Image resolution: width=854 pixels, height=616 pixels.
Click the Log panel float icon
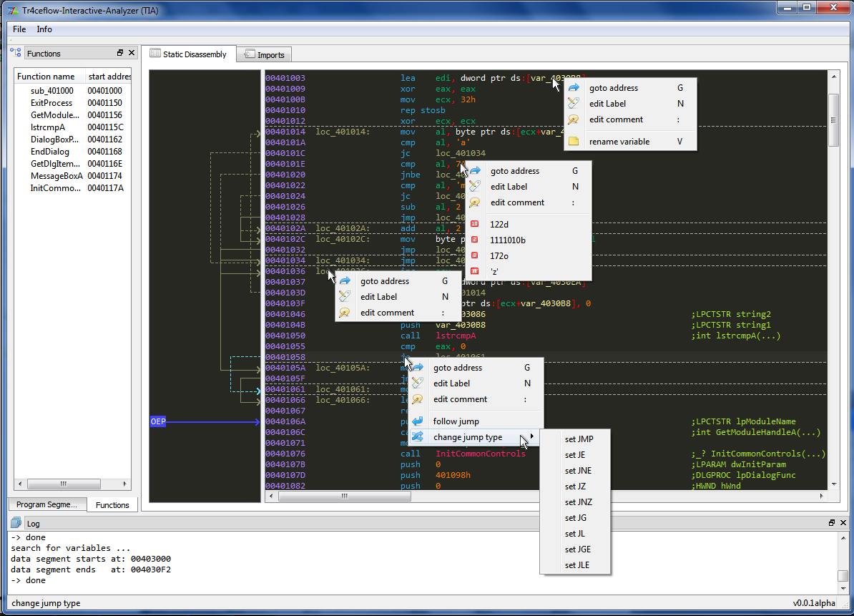832,523
